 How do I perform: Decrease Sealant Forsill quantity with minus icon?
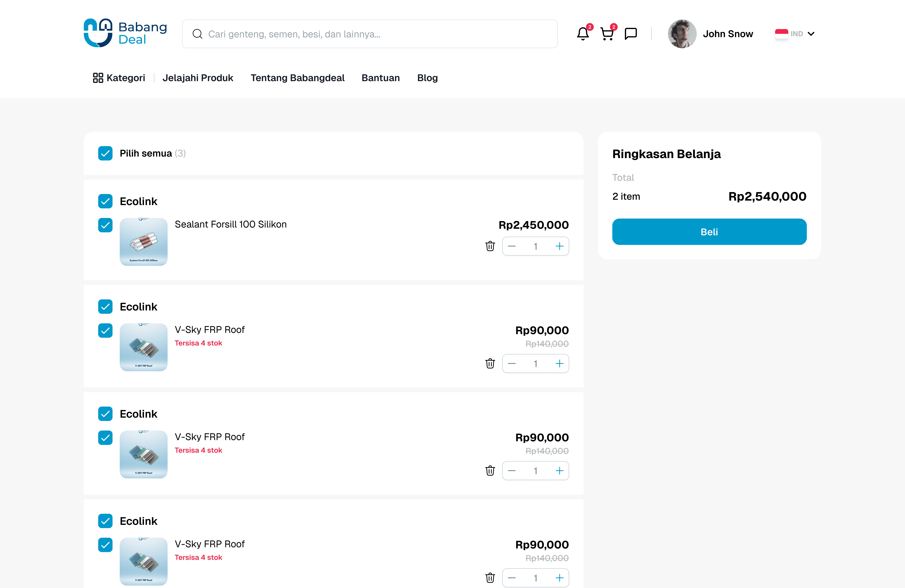pyautogui.click(x=512, y=246)
